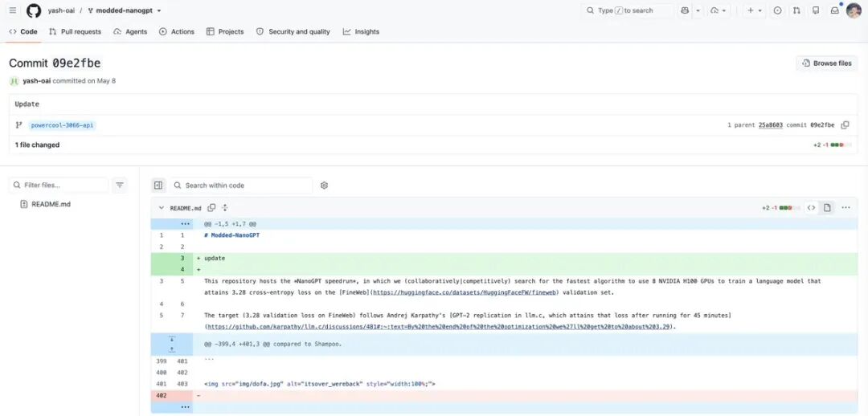Open the README.md more options menu

coord(845,208)
